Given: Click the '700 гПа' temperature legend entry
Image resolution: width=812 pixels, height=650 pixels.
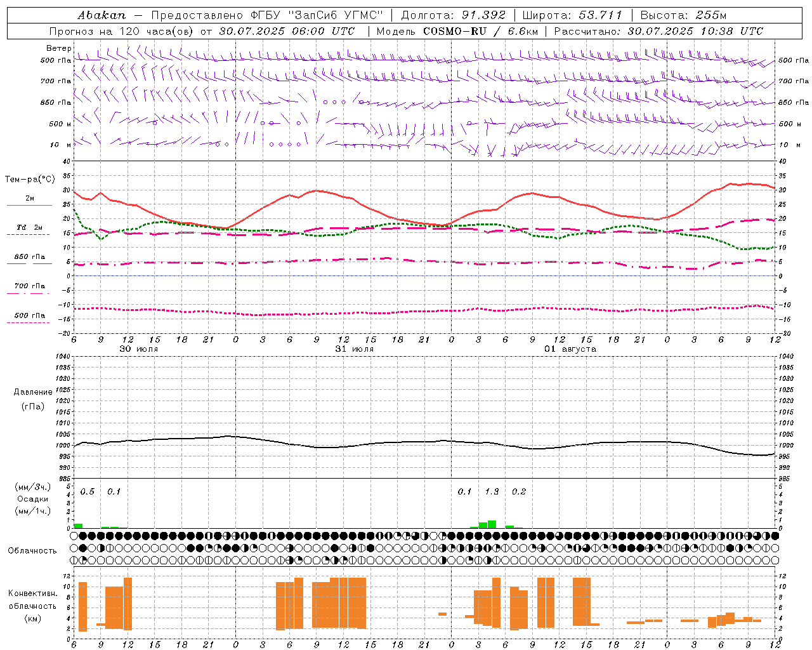Looking at the screenshot, I should pyautogui.click(x=29, y=286).
